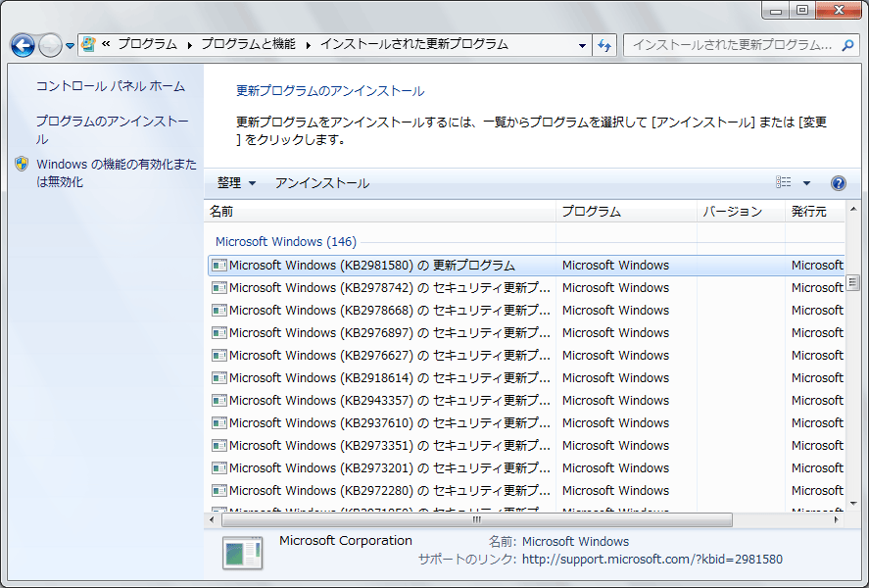Click the アンインストール toolbar button
Viewport: 869px width, 588px height.
click(x=322, y=183)
